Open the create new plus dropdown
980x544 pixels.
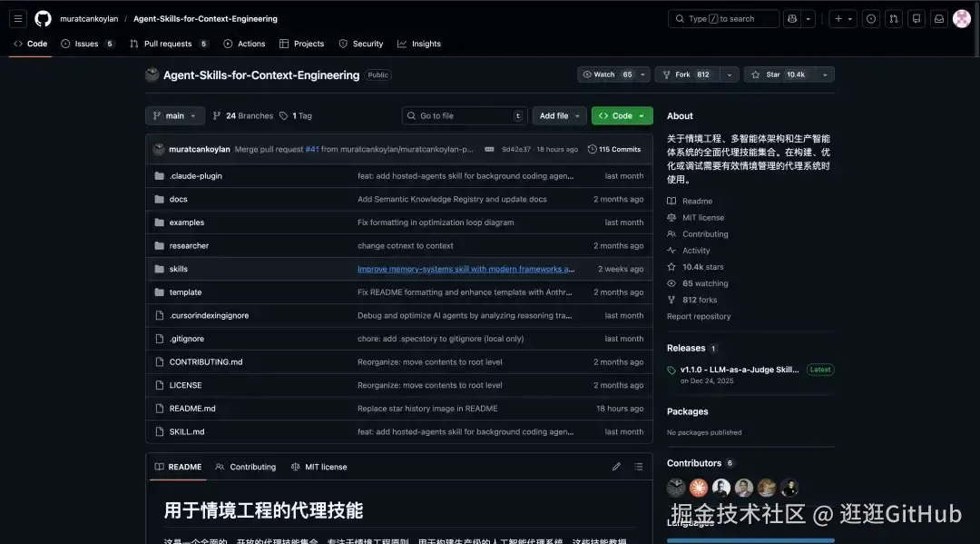(x=844, y=19)
